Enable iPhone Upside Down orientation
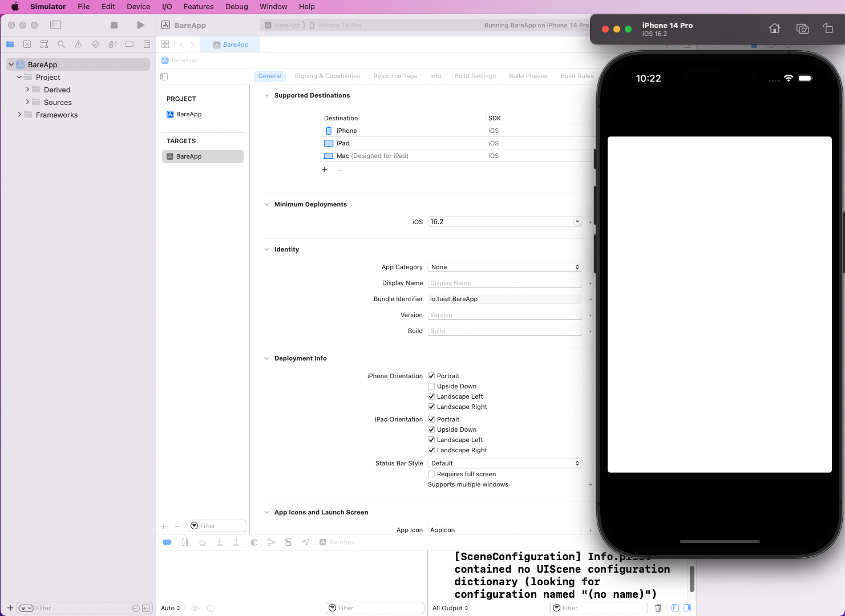This screenshot has height=616, width=845. pyautogui.click(x=431, y=386)
